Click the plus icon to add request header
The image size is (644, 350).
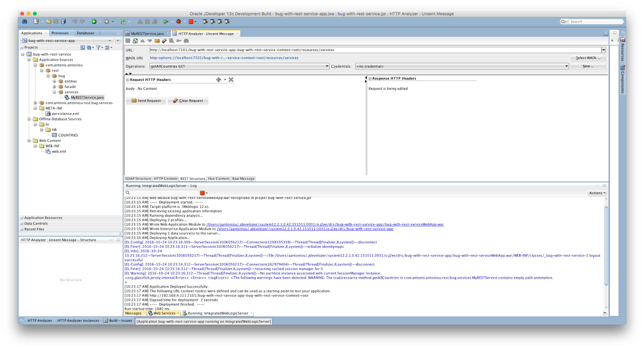click(x=219, y=80)
